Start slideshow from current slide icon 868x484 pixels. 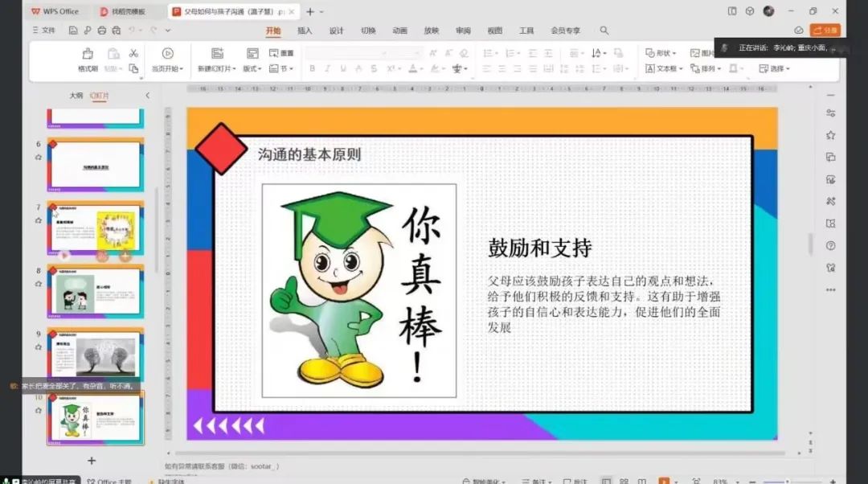[167, 53]
